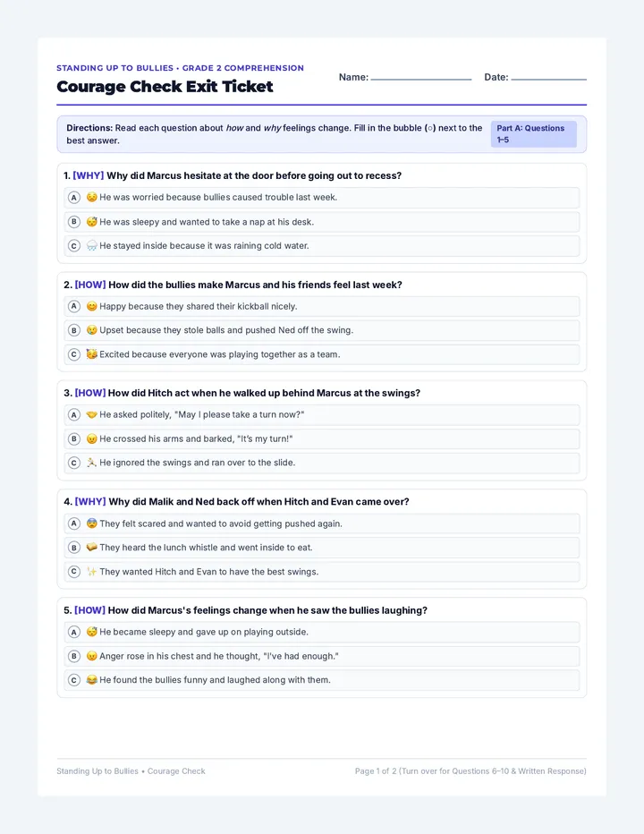Click the sandwich emoji beside 'lunch whistle'
The width and height of the screenshot is (644, 834).
tap(91, 548)
